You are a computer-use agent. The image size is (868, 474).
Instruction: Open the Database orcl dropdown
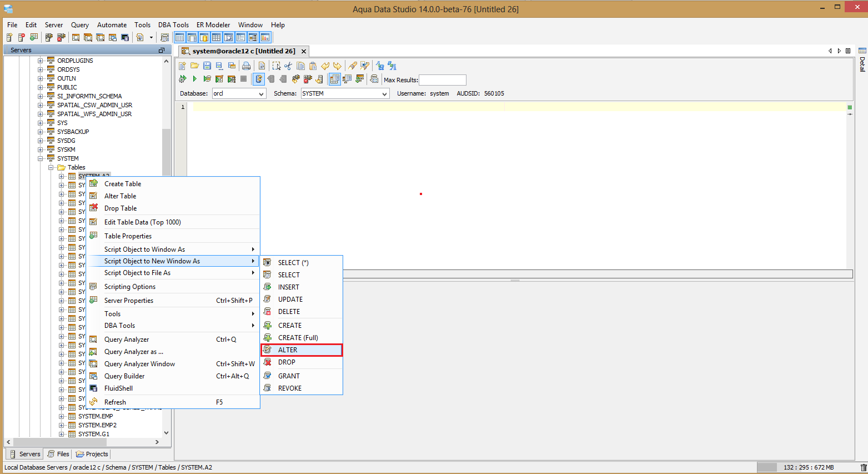(x=239, y=93)
